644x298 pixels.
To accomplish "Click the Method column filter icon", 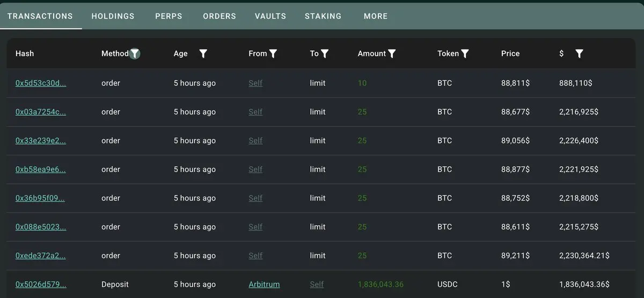I will (x=135, y=54).
